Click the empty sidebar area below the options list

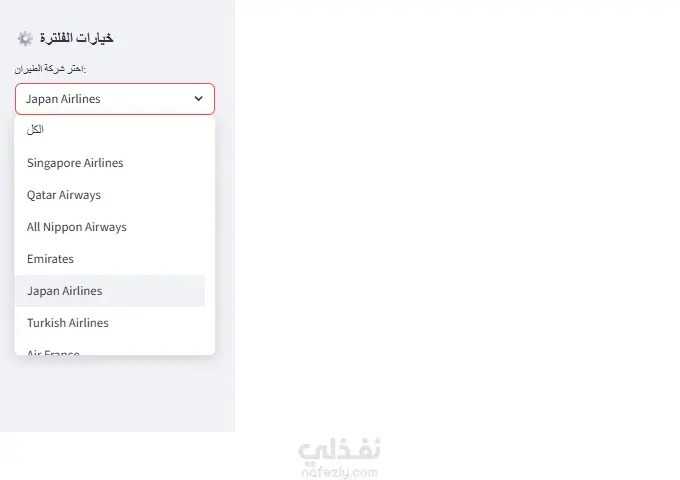(x=115, y=395)
